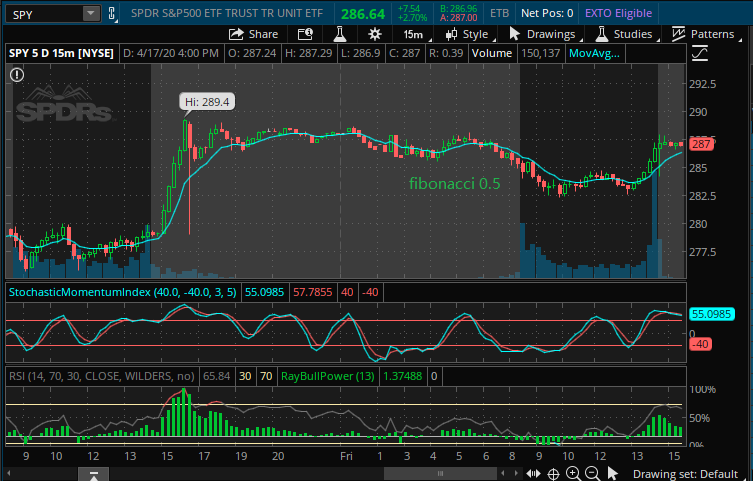Click the red 287 price axis label
This screenshot has width=753, height=481.
(701, 144)
